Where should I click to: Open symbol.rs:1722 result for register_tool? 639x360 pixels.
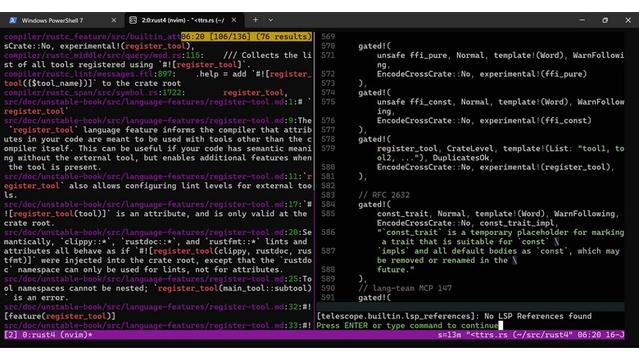93,93
